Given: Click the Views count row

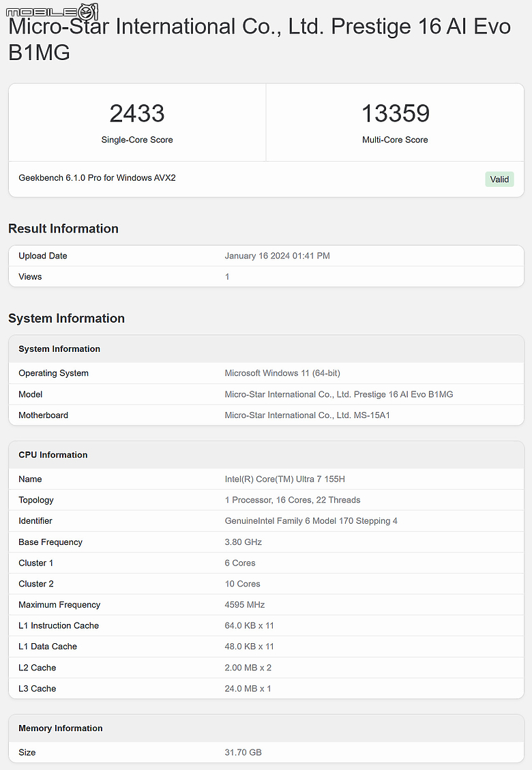Looking at the screenshot, I should (227, 277).
